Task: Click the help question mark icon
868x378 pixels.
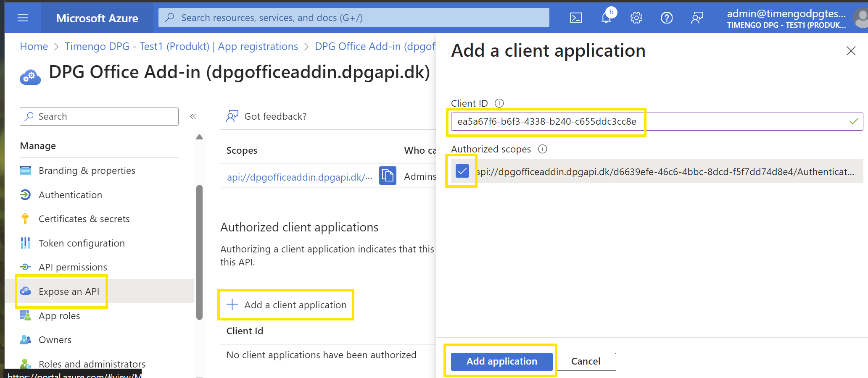Action: tap(667, 18)
